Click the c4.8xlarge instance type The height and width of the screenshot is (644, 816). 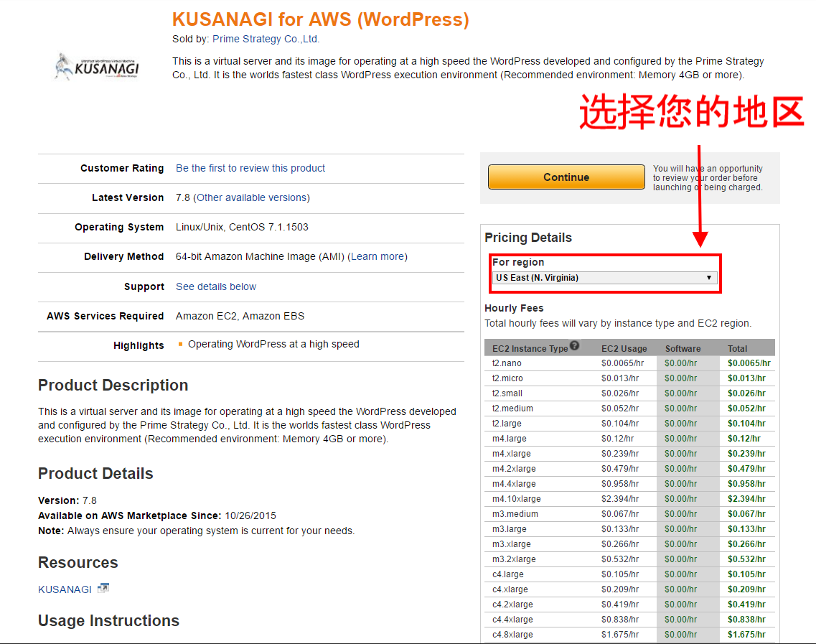pyautogui.click(x=512, y=635)
